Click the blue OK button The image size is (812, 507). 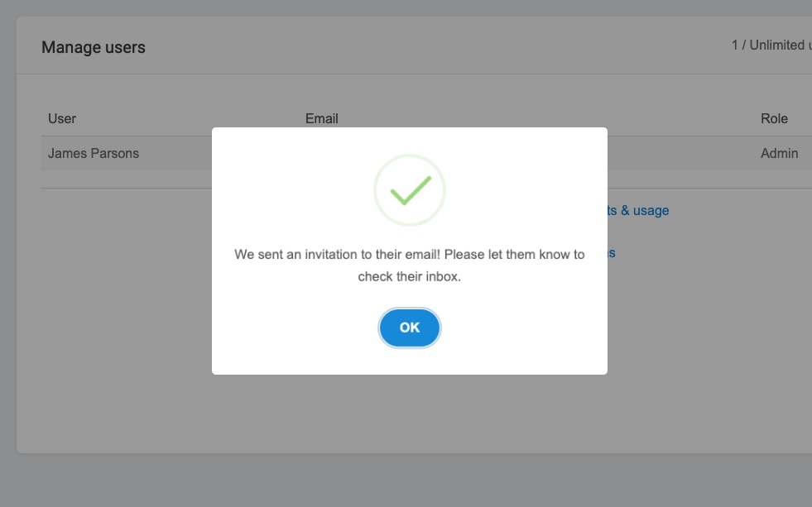tap(409, 328)
